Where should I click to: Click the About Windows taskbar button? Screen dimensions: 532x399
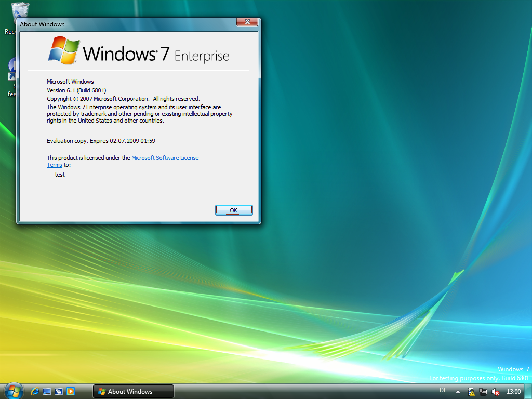pos(133,391)
